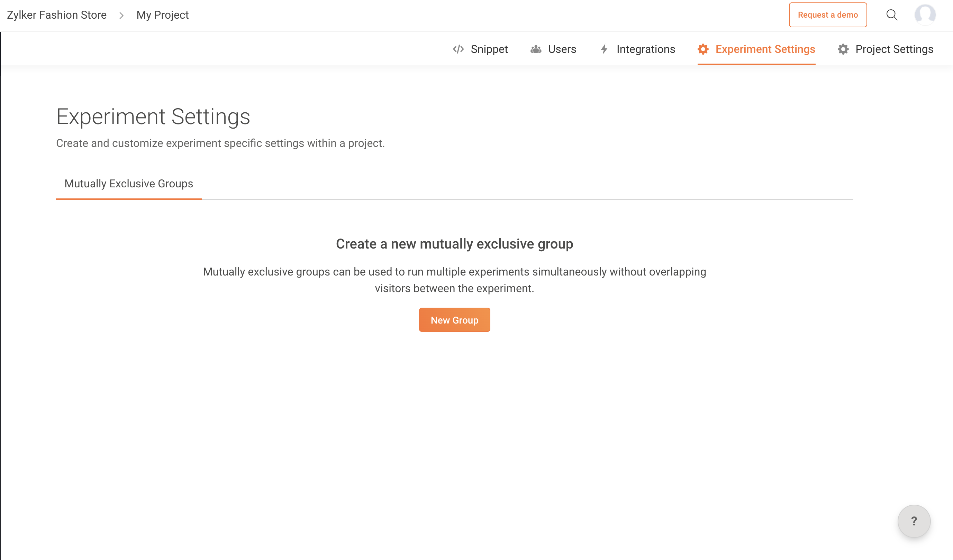This screenshot has width=953, height=560.
Task: Select the Mutually Exclusive Groups tab
Action: pos(129,184)
